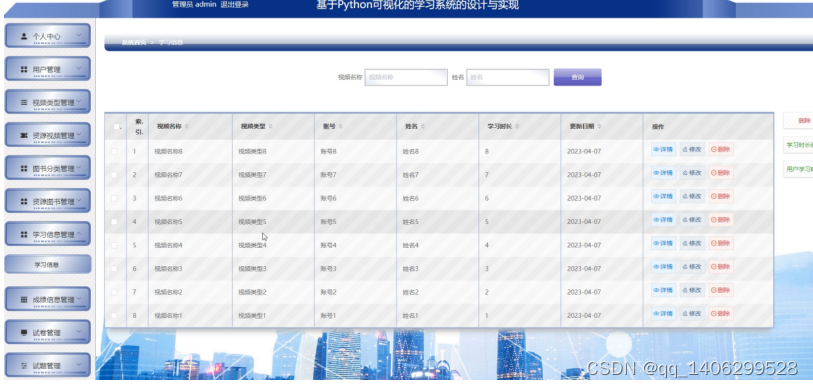Open the 个人中心 sidebar menu
813x388 pixels.
click(x=48, y=36)
